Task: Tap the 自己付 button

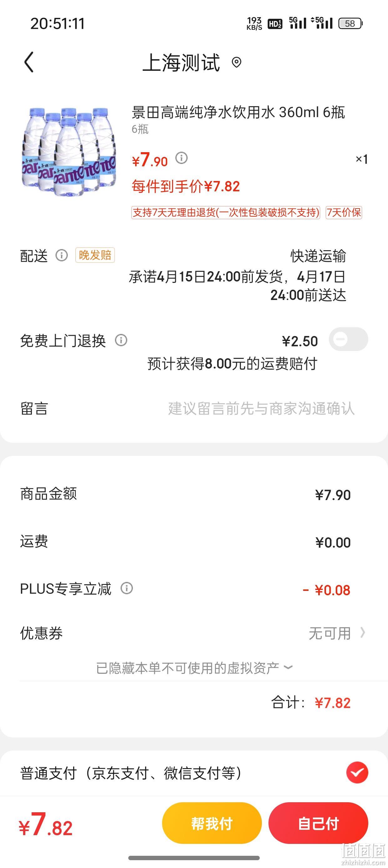Action: [x=318, y=823]
